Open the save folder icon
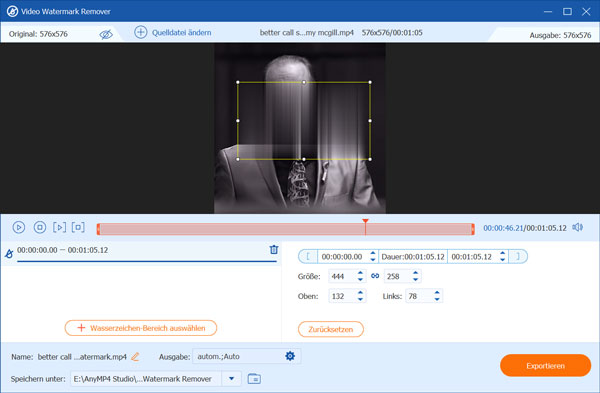This screenshot has height=393, width=600. point(254,379)
